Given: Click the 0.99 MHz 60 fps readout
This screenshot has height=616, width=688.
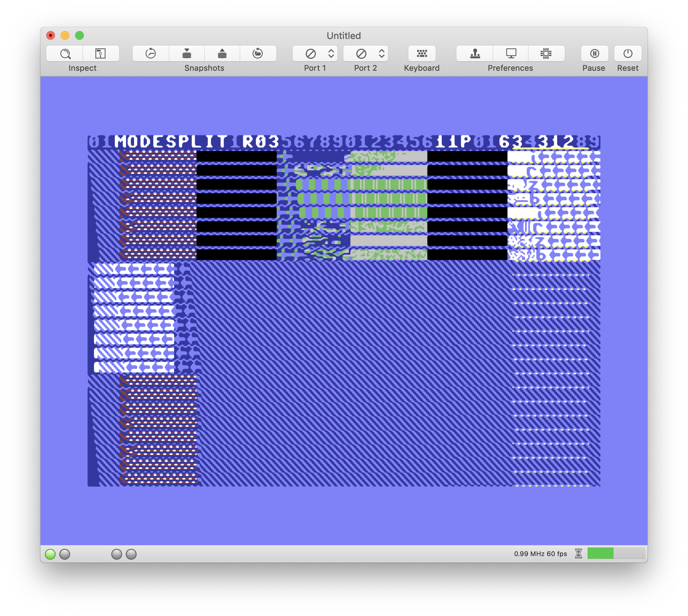Looking at the screenshot, I should [540, 554].
